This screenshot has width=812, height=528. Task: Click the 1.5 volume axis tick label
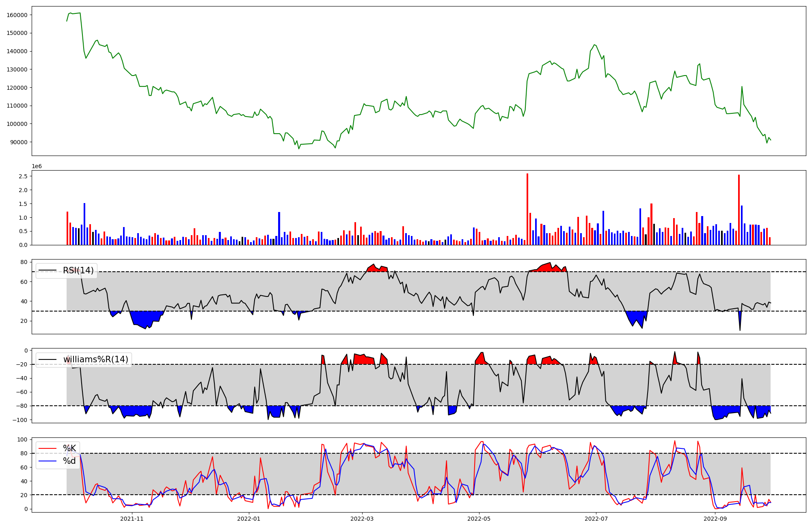pos(23,204)
